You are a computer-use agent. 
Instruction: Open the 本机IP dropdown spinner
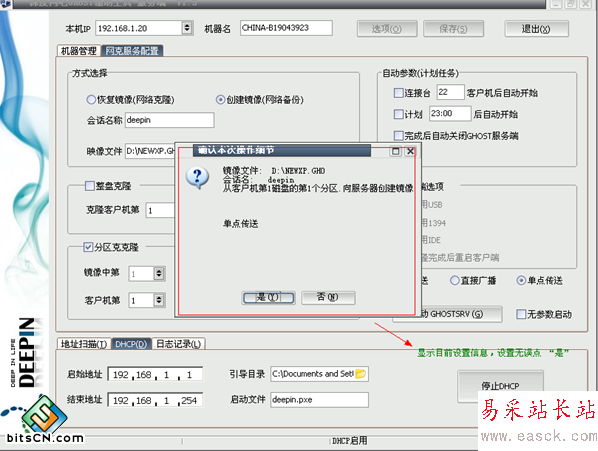[x=187, y=28]
